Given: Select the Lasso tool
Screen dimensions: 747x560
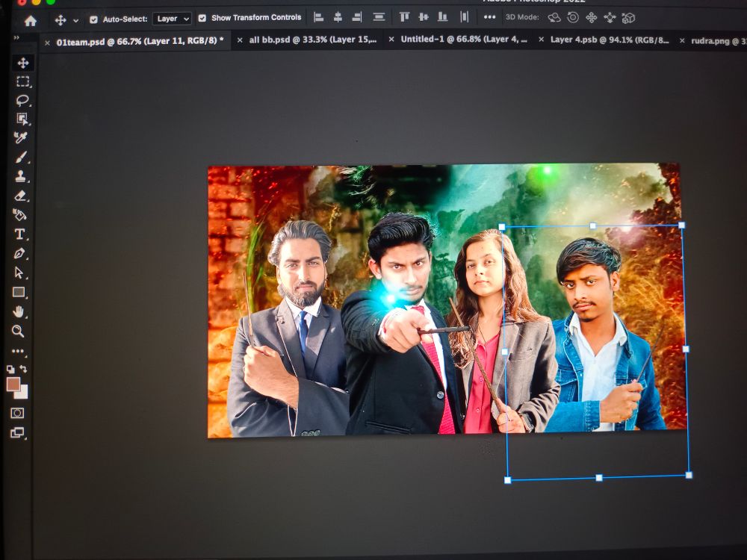Looking at the screenshot, I should tap(22, 100).
